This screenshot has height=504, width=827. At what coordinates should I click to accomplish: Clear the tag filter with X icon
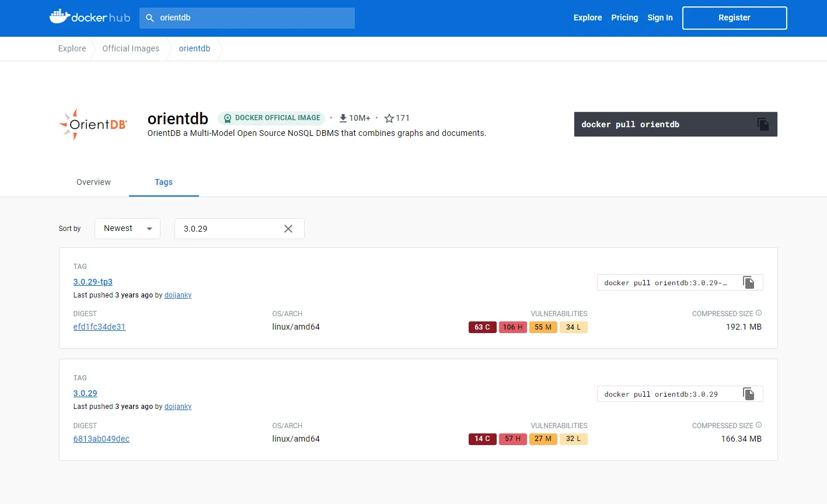pyautogui.click(x=288, y=229)
